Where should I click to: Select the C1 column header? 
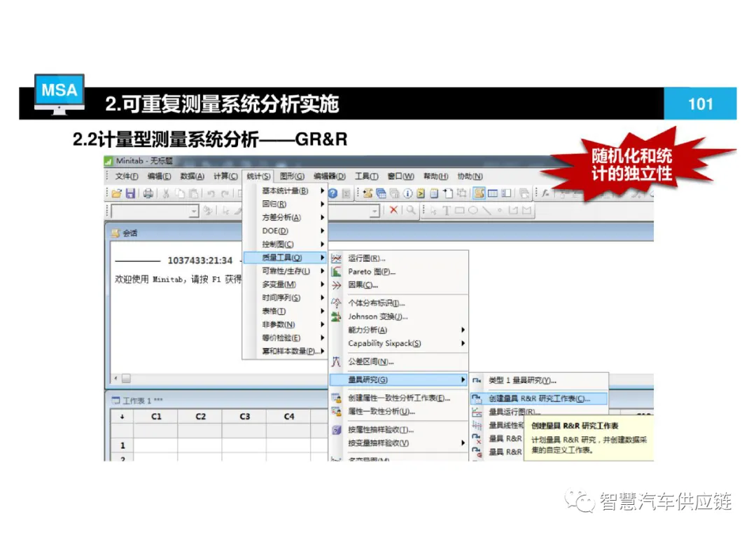[155, 417]
